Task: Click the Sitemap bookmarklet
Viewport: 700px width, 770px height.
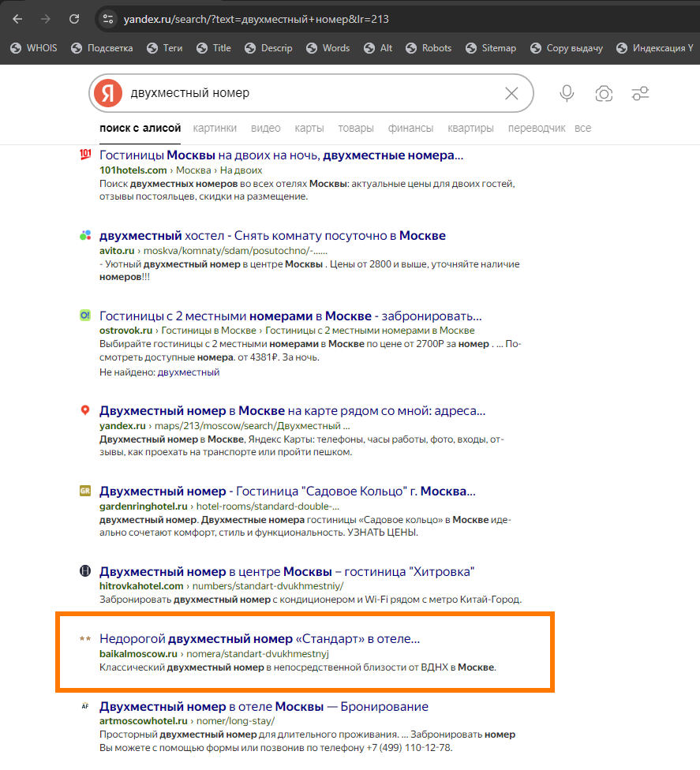Action: (x=490, y=48)
